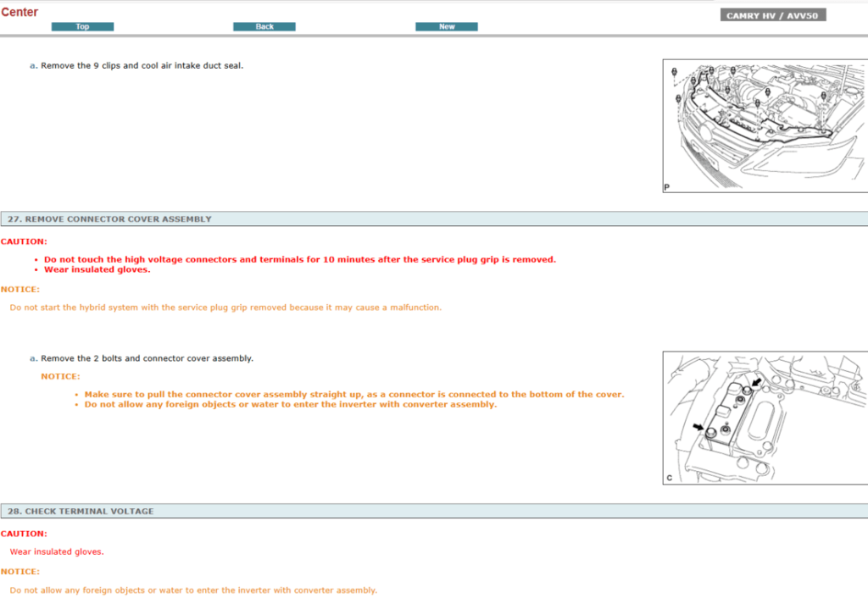Open the New button in header
868x598 pixels.
pos(446,27)
